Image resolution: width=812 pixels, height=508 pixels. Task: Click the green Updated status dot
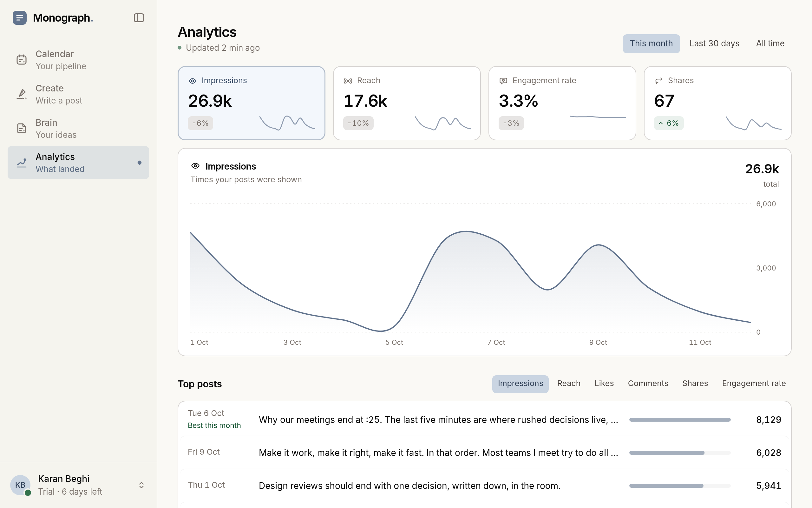click(180, 48)
